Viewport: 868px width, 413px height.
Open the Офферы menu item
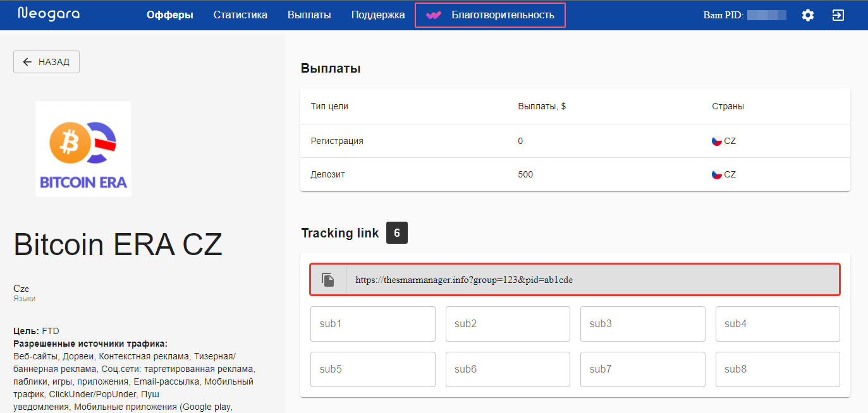(x=170, y=15)
